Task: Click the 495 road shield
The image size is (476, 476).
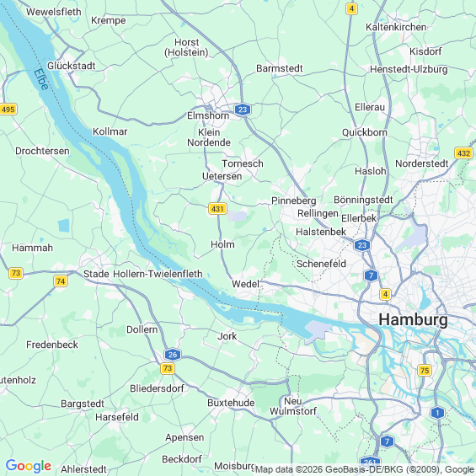Action: click(x=8, y=110)
